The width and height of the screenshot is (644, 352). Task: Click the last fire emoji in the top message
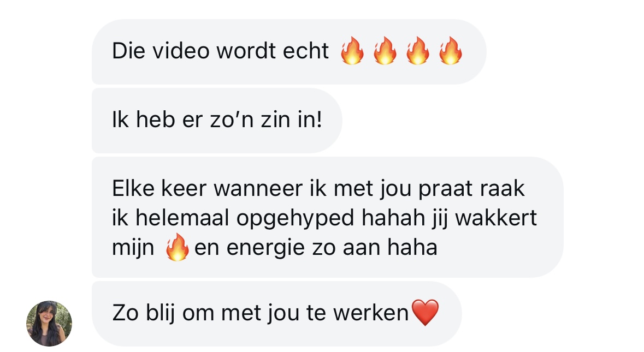coord(451,50)
